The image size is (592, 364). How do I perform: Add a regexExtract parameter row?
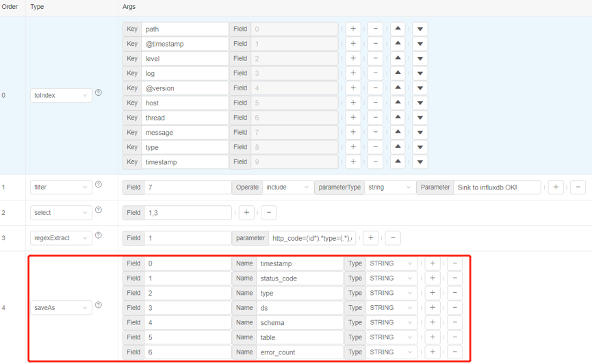(371, 238)
